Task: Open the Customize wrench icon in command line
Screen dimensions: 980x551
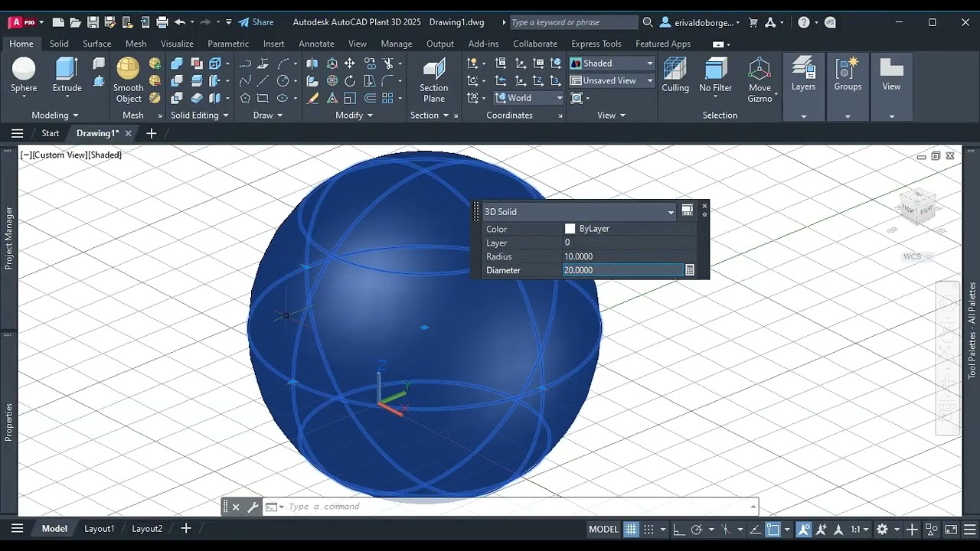Action: click(x=253, y=507)
